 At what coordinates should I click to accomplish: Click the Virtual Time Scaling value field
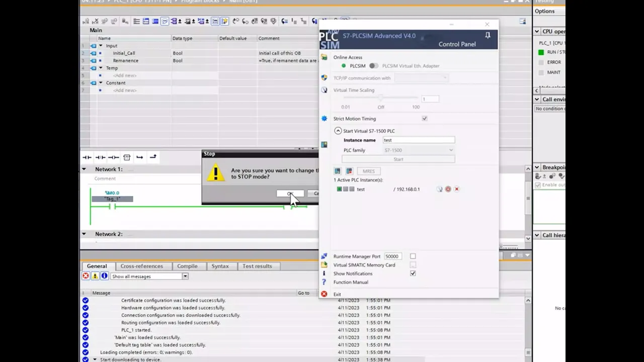430,99
